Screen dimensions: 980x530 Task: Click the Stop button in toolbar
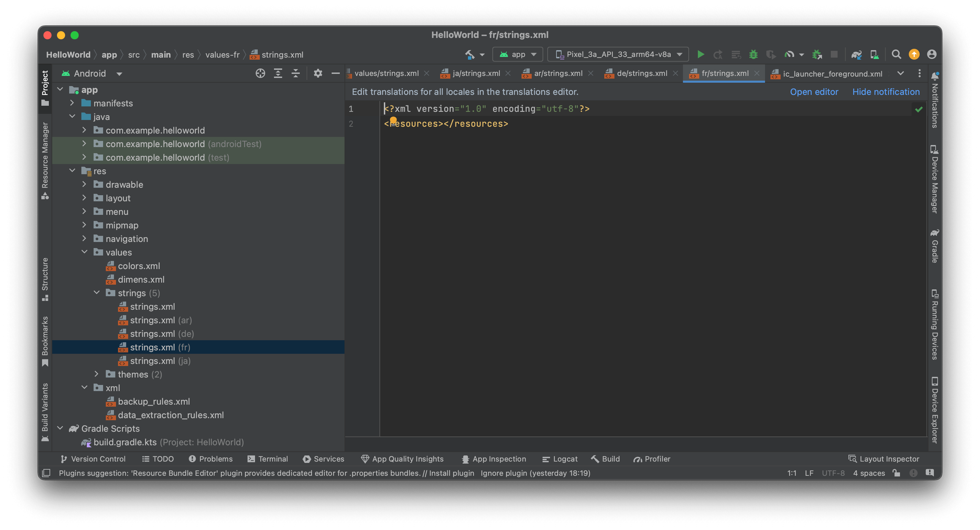coord(834,54)
